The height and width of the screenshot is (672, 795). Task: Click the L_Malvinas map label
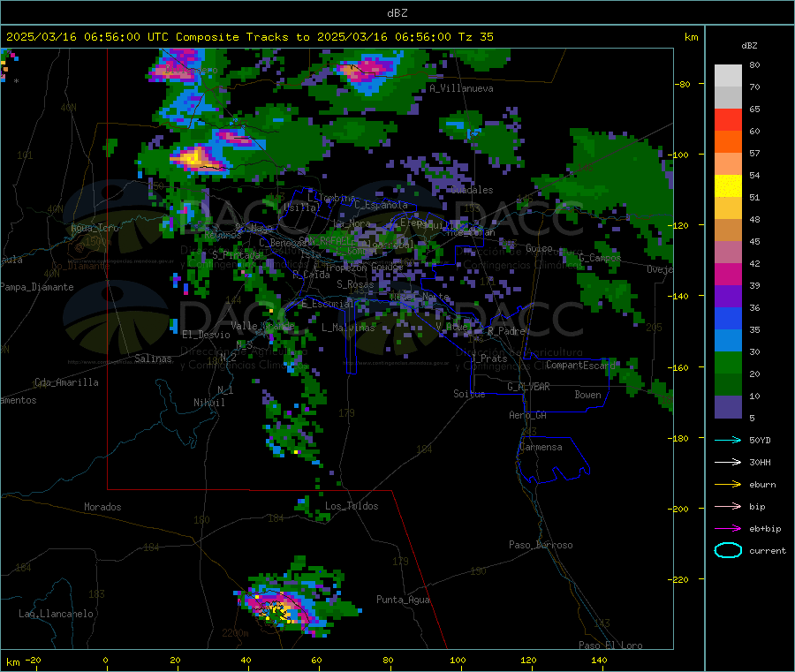[348, 328]
